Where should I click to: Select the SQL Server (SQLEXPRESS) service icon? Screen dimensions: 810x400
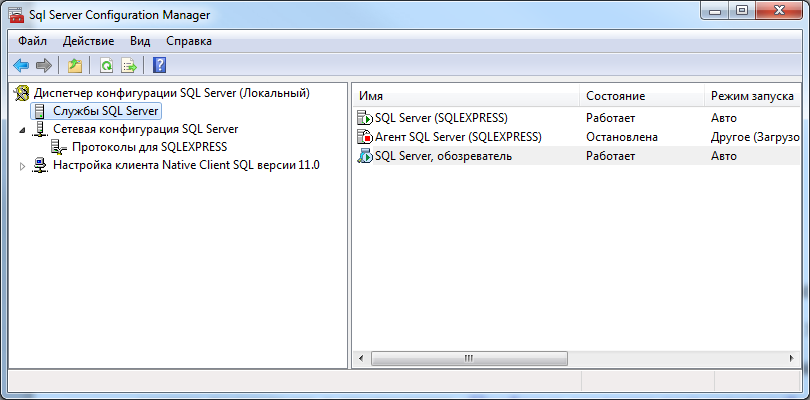click(x=364, y=118)
